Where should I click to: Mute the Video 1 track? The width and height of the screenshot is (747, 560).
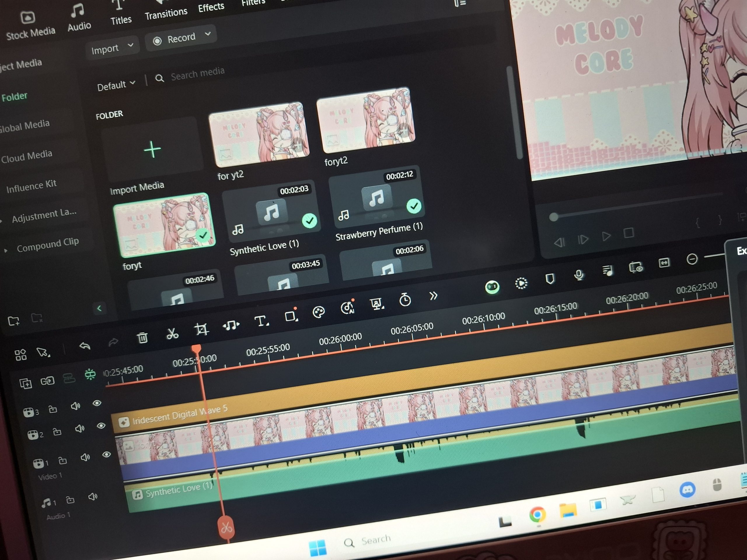pyautogui.click(x=85, y=457)
